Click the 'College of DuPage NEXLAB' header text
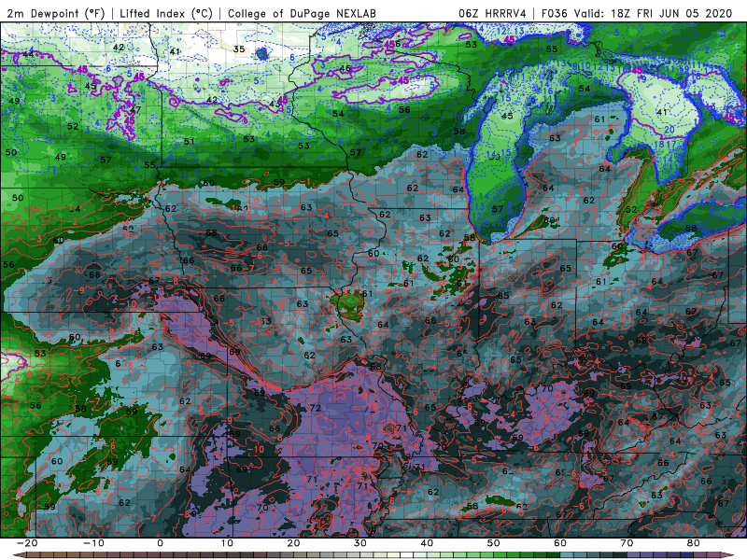Image resolution: width=747 pixels, height=560 pixels. point(302,14)
